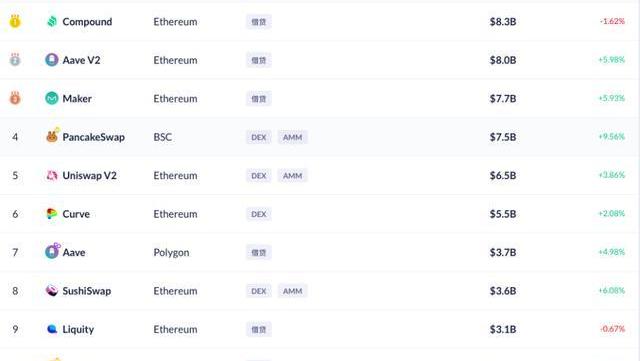Click the gold medal rank icon

15,21
